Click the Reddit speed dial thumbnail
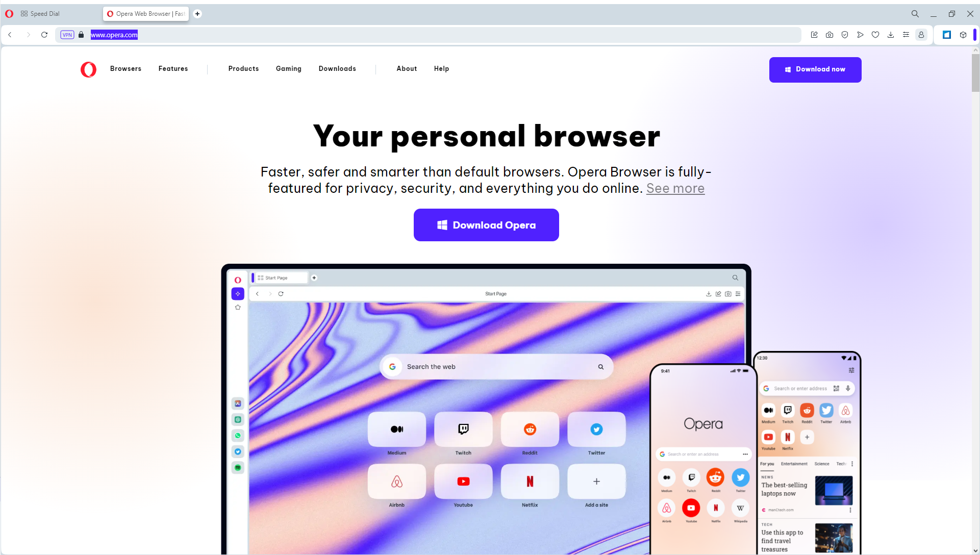The height and width of the screenshot is (555, 980). [530, 429]
